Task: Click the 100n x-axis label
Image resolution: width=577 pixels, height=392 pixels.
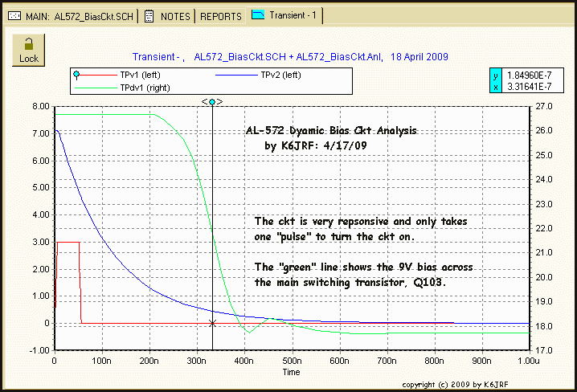Action: (x=102, y=361)
